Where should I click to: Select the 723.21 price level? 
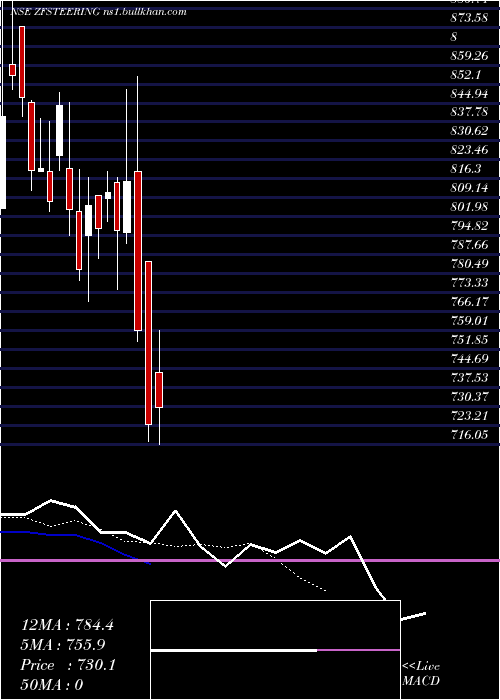pyautogui.click(x=469, y=416)
